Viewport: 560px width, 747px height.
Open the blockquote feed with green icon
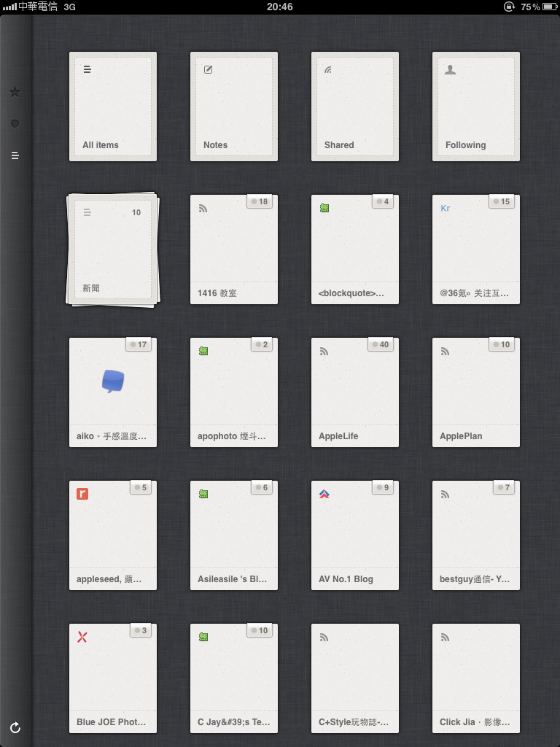[x=355, y=249]
